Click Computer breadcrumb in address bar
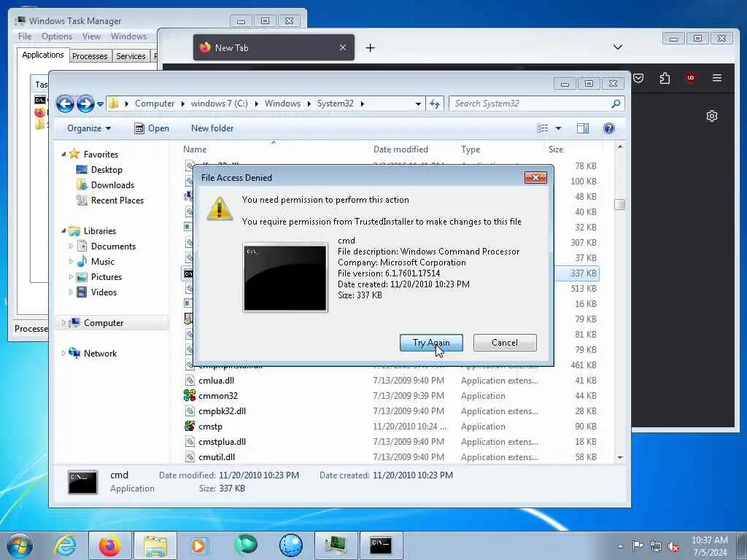747x560 pixels. (155, 104)
